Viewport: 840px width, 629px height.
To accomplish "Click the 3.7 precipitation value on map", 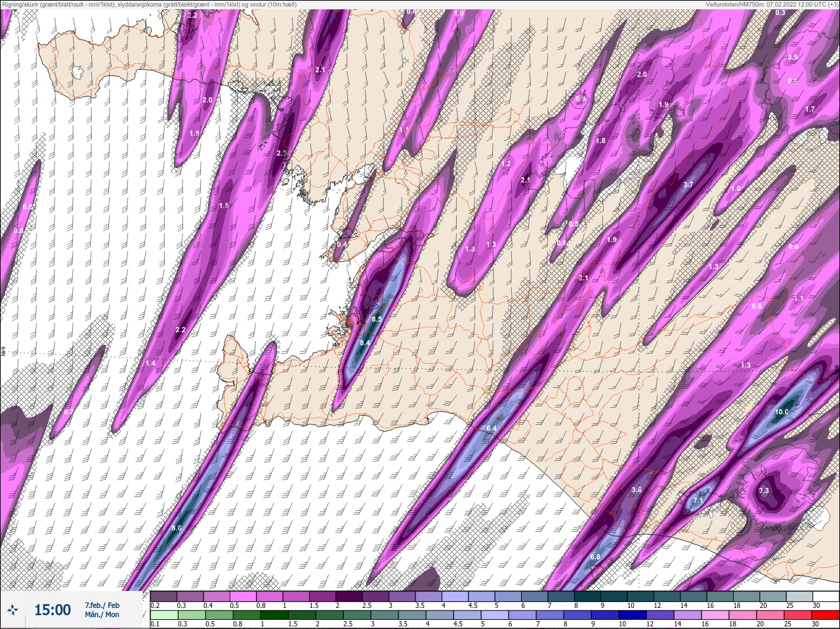I will 688,184.
